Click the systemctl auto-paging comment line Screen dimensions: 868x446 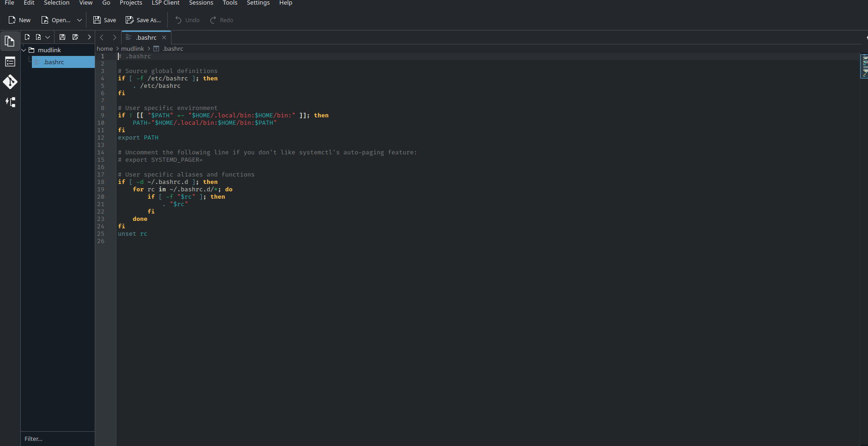(x=267, y=153)
